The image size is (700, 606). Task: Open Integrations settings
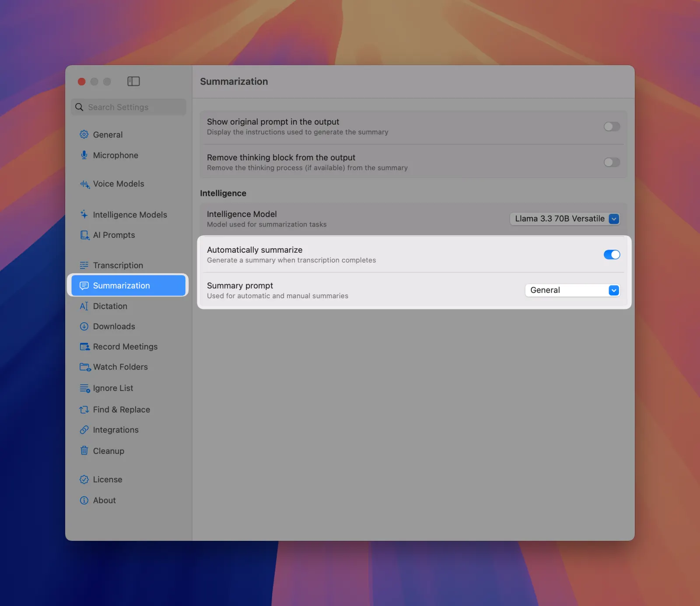tap(129, 430)
